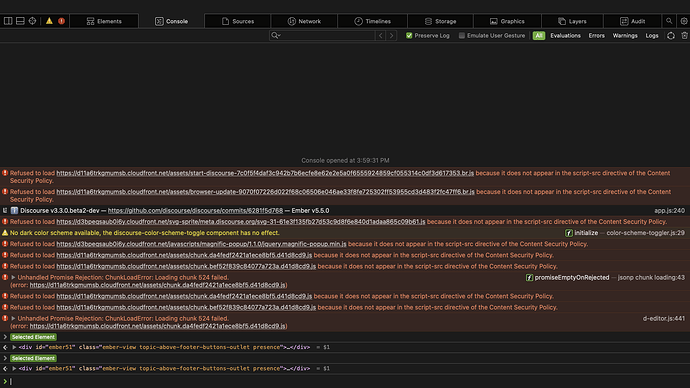This screenshot has width=690, height=388.
Task: Open the browser-update .br.js asset link
Action: (x=265, y=192)
